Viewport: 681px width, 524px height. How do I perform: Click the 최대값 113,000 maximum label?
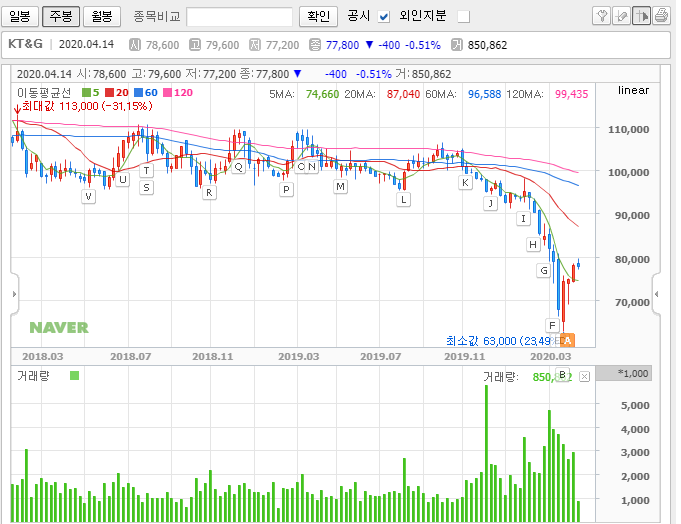pos(87,106)
